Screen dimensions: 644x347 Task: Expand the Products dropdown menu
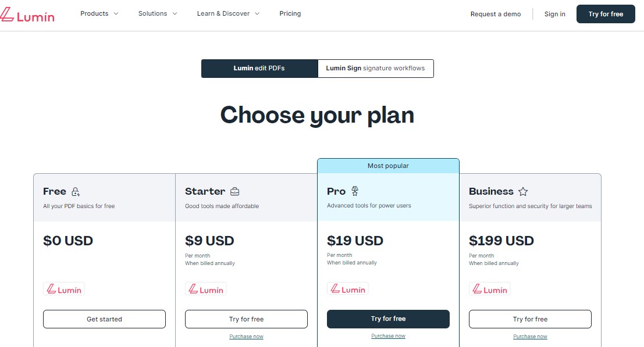99,14
